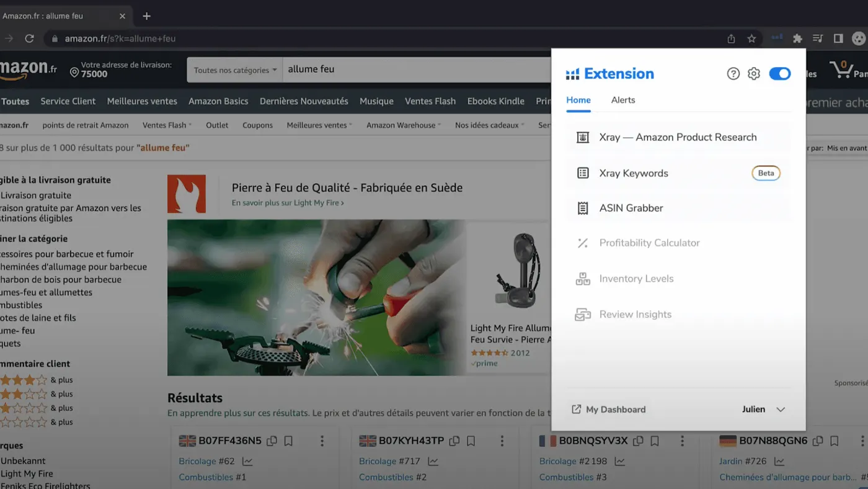Image resolution: width=868 pixels, height=489 pixels.
Task: Open Ebooks Kindle in nav bar
Action: (x=495, y=101)
